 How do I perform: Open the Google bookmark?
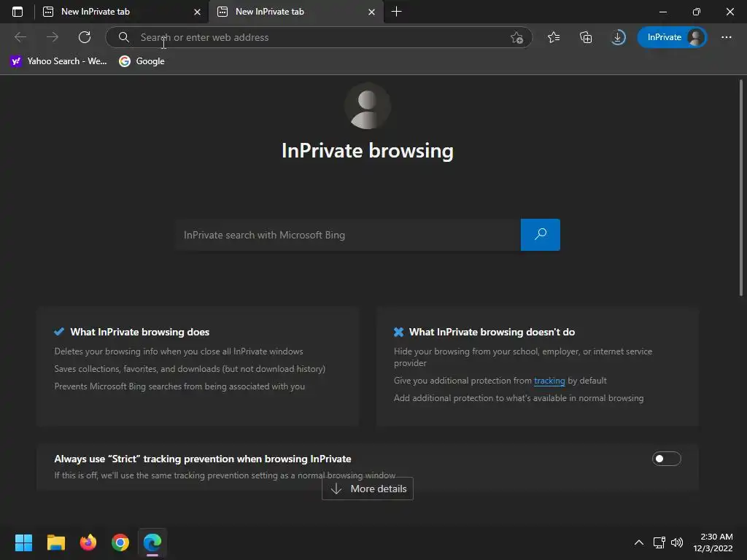pos(142,61)
